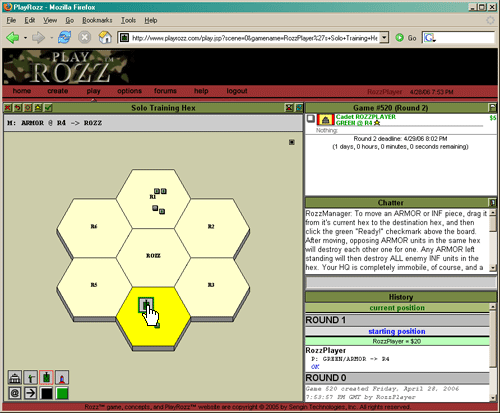Click the logout link

click(237, 91)
